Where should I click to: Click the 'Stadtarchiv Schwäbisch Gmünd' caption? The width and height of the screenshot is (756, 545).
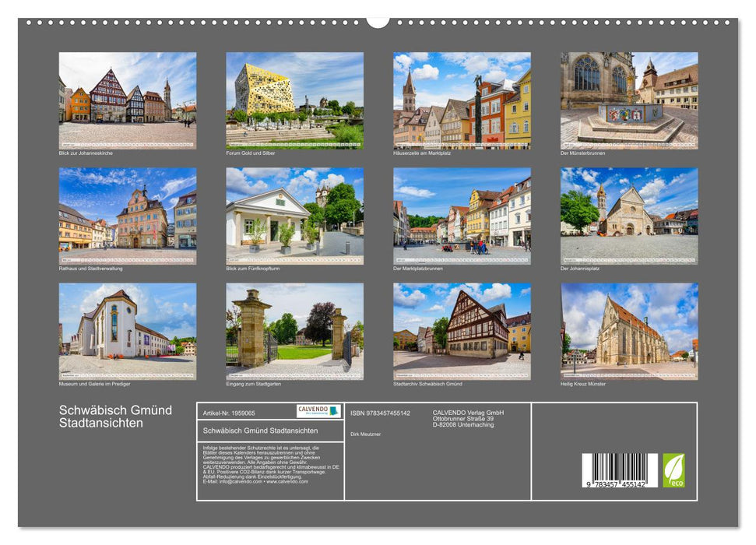pyautogui.click(x=429, y=383)
